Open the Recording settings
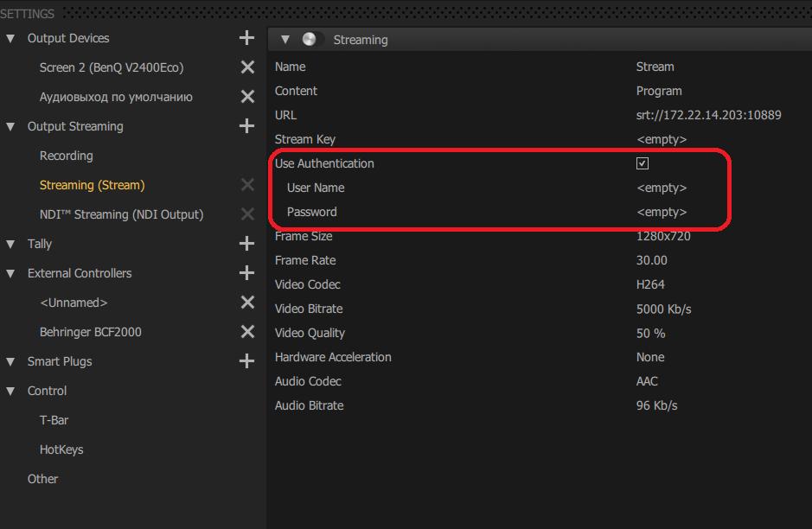812x529 pixels. click(x=67, y=156)
